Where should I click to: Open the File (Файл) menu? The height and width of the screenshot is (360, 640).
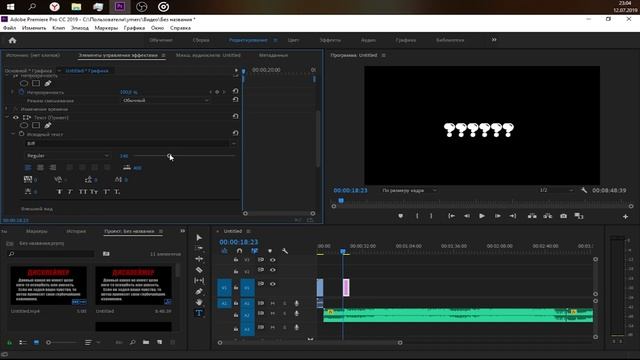pos(9,28)
